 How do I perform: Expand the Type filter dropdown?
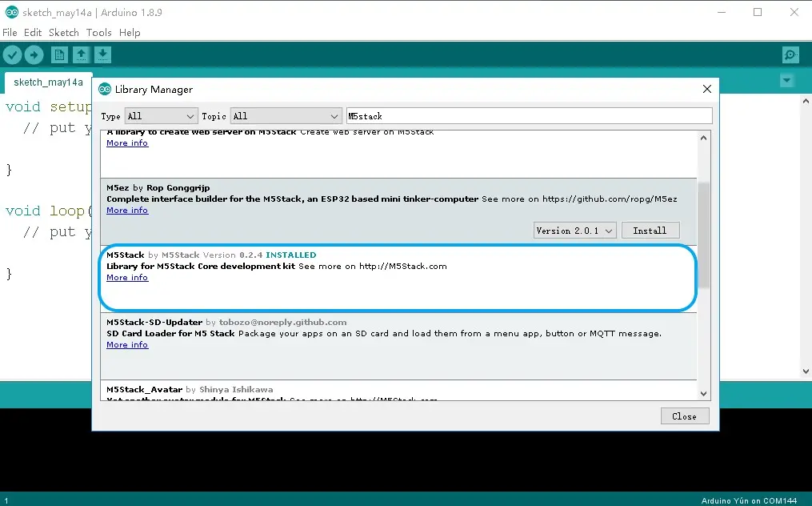pyautogui.click(x=161, y=116)
